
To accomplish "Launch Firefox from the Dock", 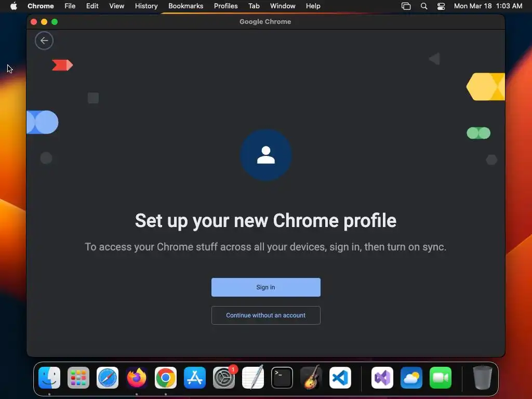I will point(137,378).
